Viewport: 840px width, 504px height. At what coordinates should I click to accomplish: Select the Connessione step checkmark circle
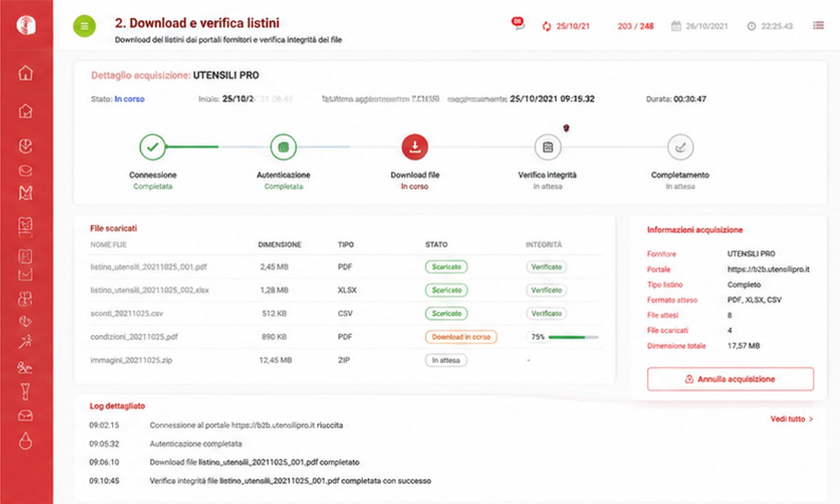[x=152, y=147]
